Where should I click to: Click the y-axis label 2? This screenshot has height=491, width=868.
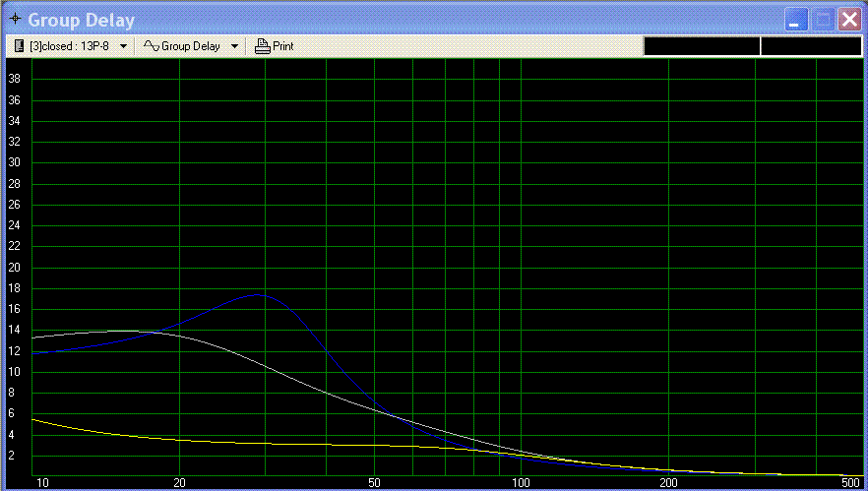coord(11,457)
